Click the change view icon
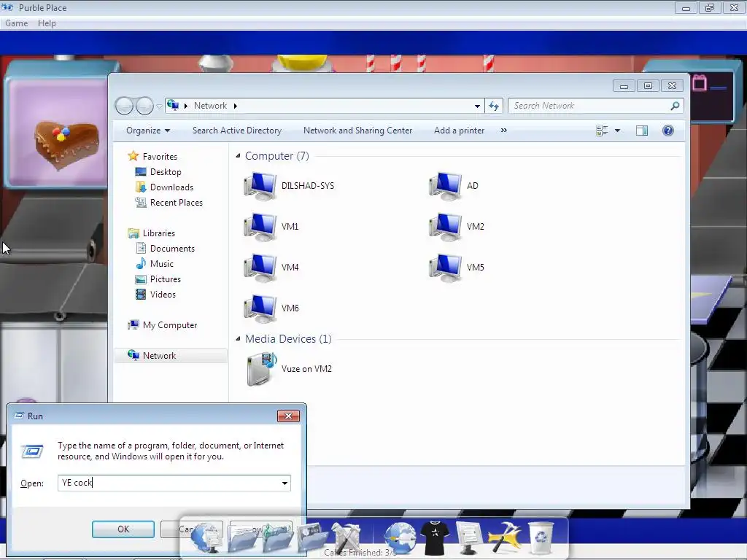This screenshot has width=747, height=560. (x=602, y=131)
